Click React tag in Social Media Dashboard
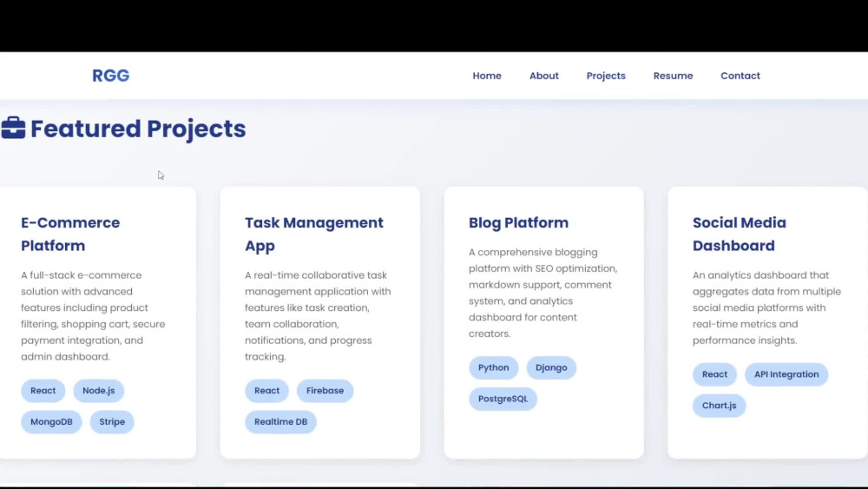Viewport: 868px width, 489px height. pyautogui.click(x=714, y=374)
